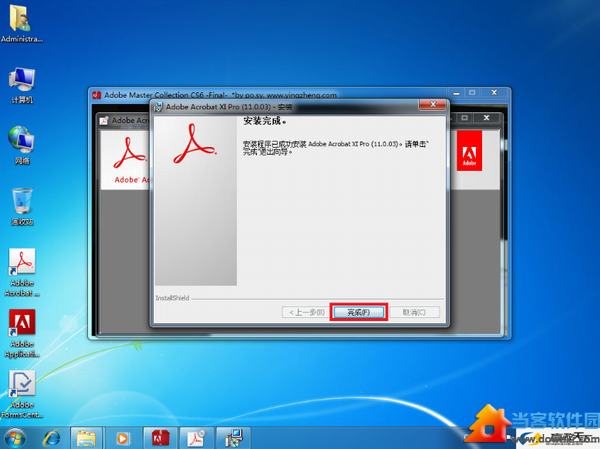This screenshot has height=449, width=600.
Task: Open the Windows Start menu
Action: (15, 439)
